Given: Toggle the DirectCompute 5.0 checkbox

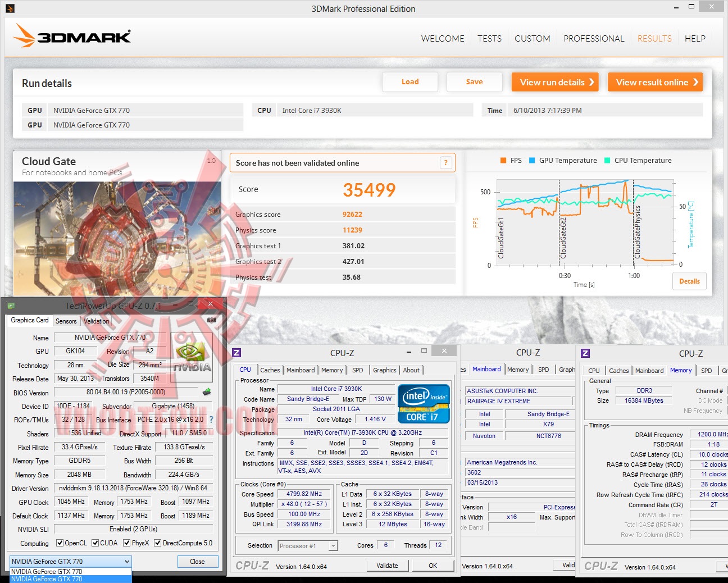Looking at the screenshot, I should tap(158, 543).
